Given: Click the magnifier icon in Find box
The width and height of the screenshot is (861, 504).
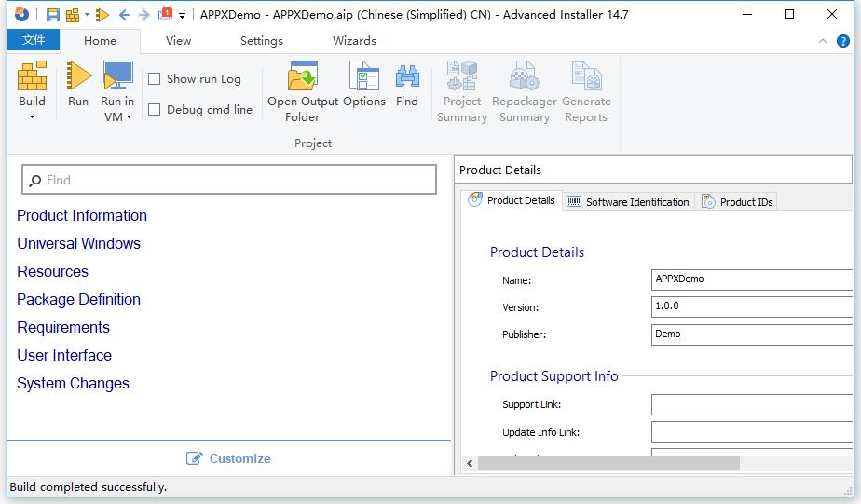Looking at the screenshot, I should coord(35,181).
